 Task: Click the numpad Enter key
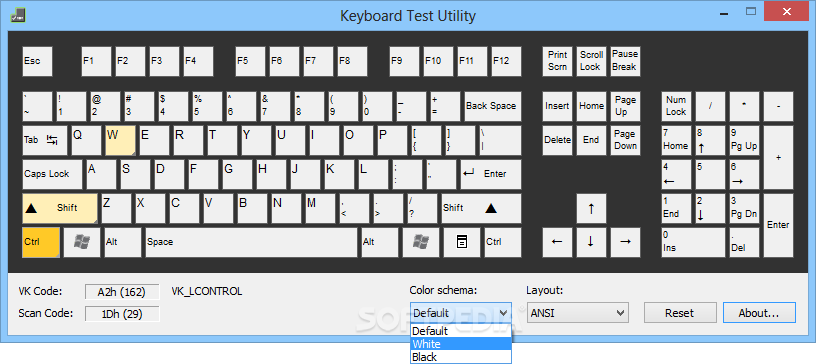(778, 225)
